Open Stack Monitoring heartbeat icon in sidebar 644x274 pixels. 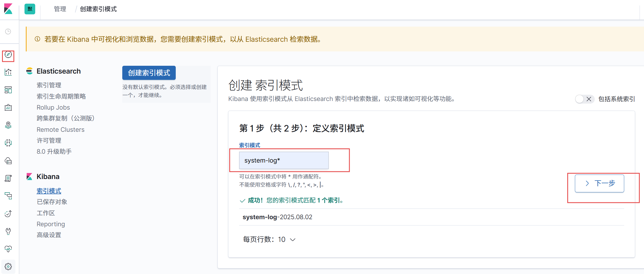(8, 249)
